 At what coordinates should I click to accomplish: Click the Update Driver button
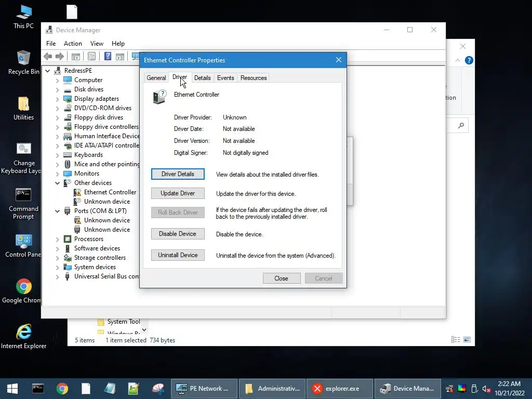coord(178,193)
